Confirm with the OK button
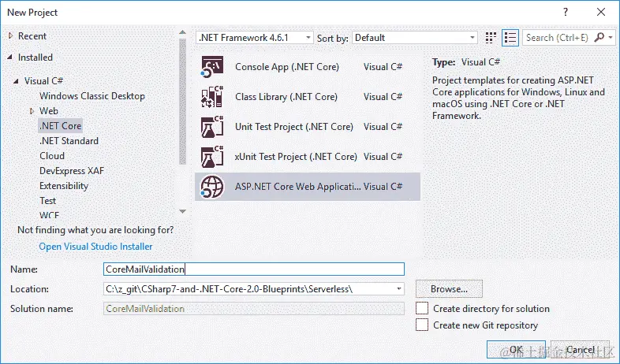Screen dimensions: 620x364 pos(516,349)
